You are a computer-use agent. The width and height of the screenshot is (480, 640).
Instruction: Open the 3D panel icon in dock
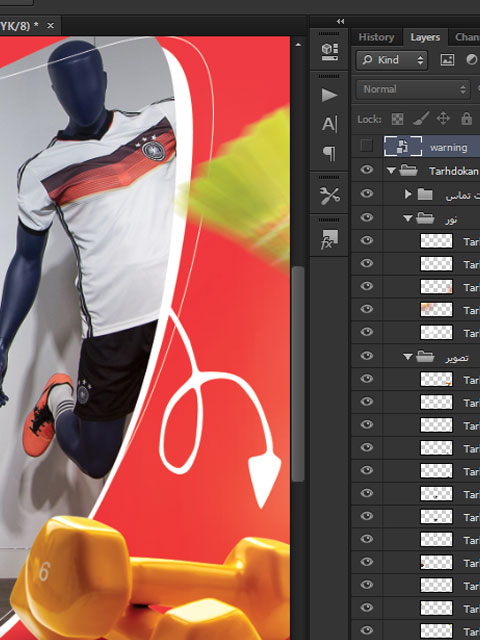point(329,52)
